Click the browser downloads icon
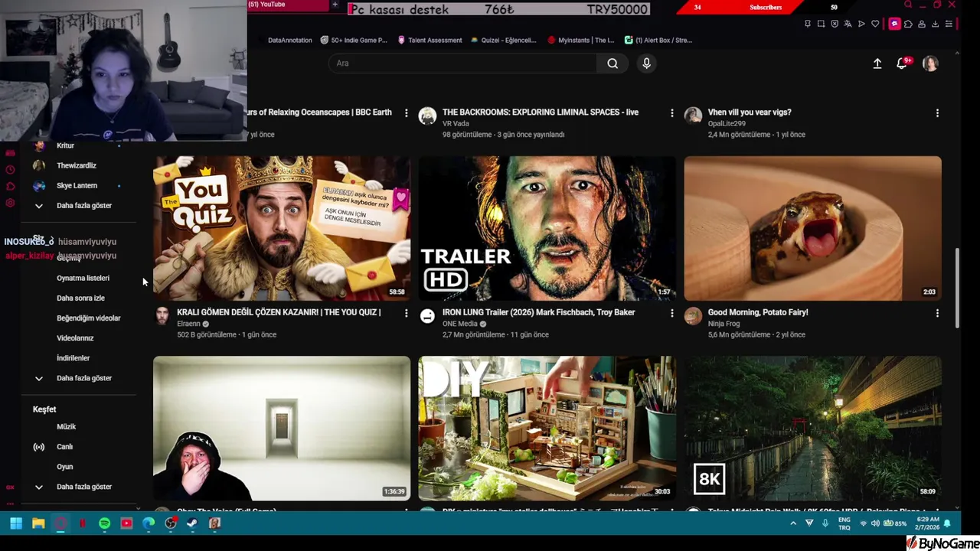The height and width of the screenshot is (551, 980). tap(935, 24)
